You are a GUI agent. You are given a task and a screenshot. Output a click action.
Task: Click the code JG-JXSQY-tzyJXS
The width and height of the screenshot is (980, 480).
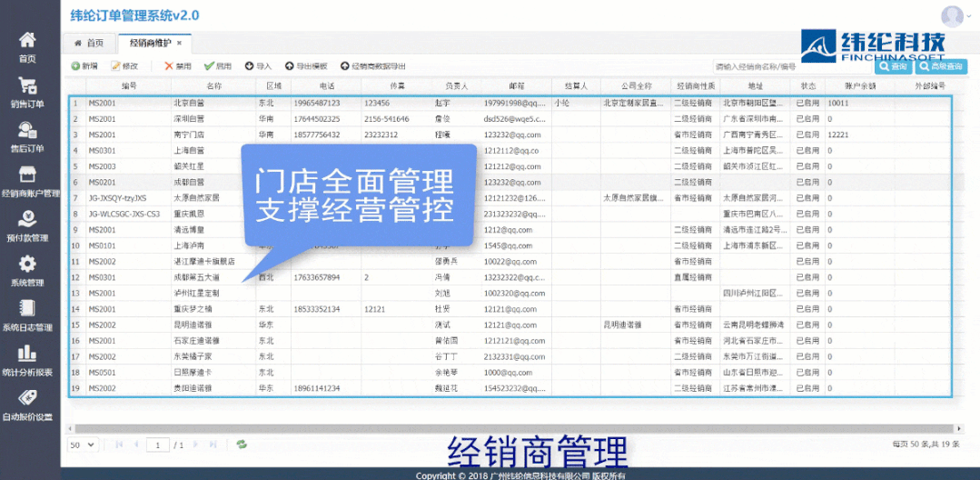coord(117,198)
